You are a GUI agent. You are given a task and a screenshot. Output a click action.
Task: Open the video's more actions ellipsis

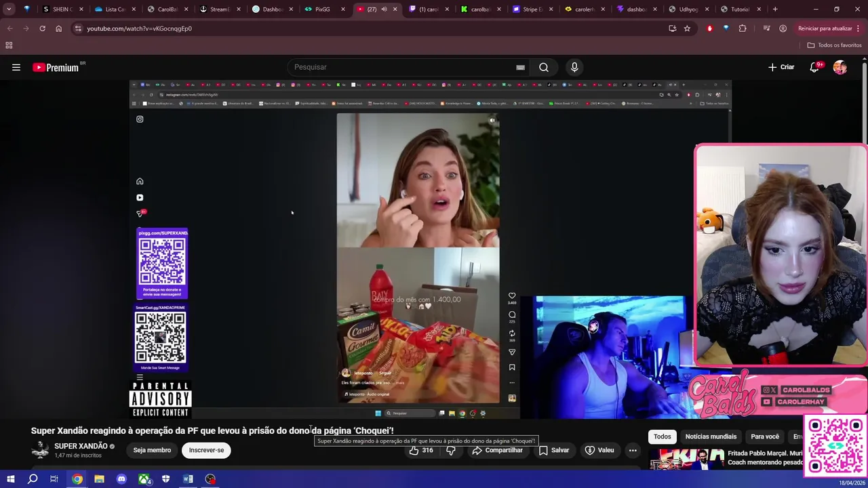(633, 450)
